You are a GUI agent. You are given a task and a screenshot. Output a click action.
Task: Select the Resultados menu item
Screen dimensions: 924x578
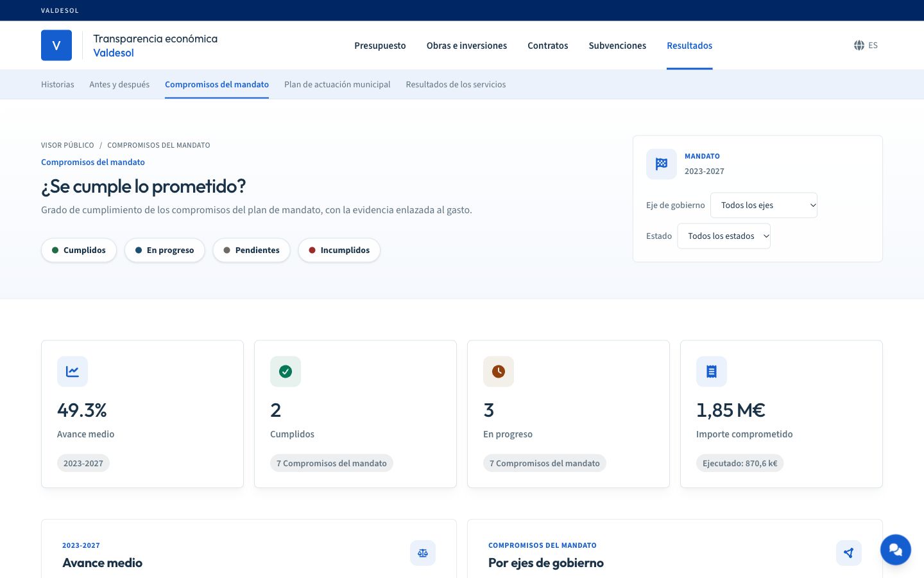click(x=690, y=46)
